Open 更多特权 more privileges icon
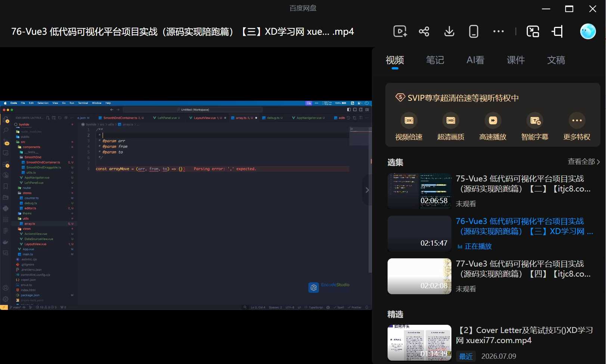This screenshot has width=606, height=364. (x=577, y=120)
